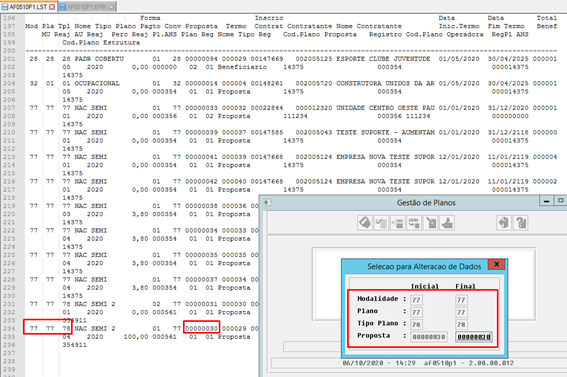Close the AF0510P1.ERR tab
The height and width of the screenshot is (377, 567).
pyautogui.click(x=111, y=7)
